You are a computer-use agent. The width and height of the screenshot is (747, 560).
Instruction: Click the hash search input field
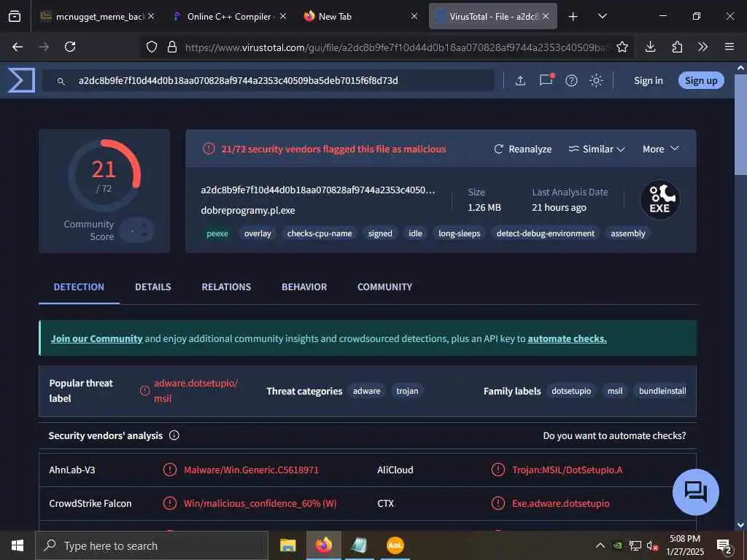[268, 80]
